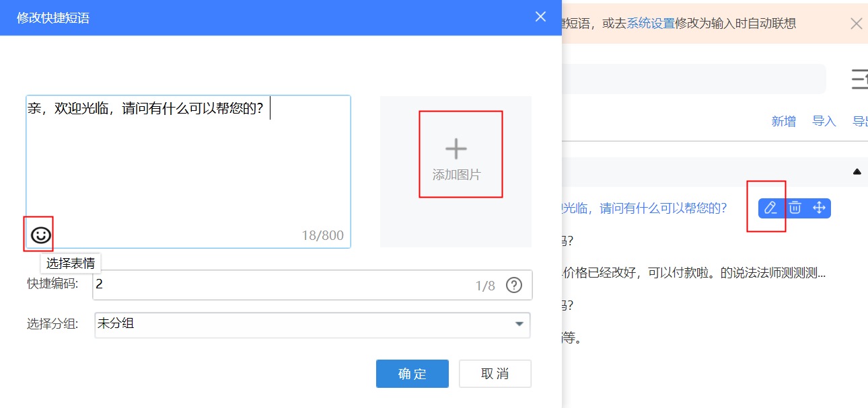Delete the phrase using the trash icon
Screen dimensions: 868x408
[795, 208]
